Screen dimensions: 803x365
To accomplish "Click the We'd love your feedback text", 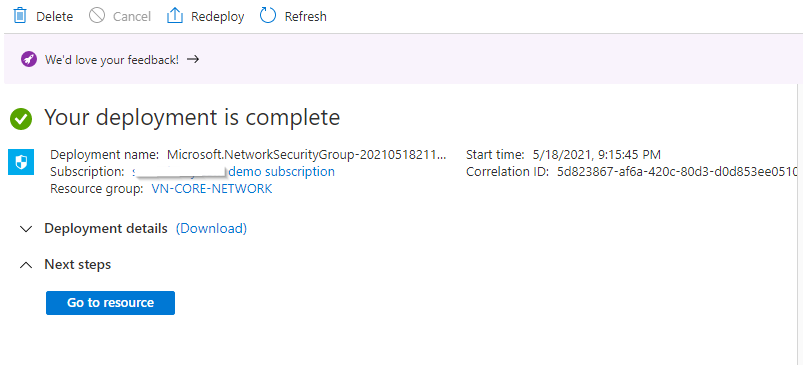I will point(112,59).
